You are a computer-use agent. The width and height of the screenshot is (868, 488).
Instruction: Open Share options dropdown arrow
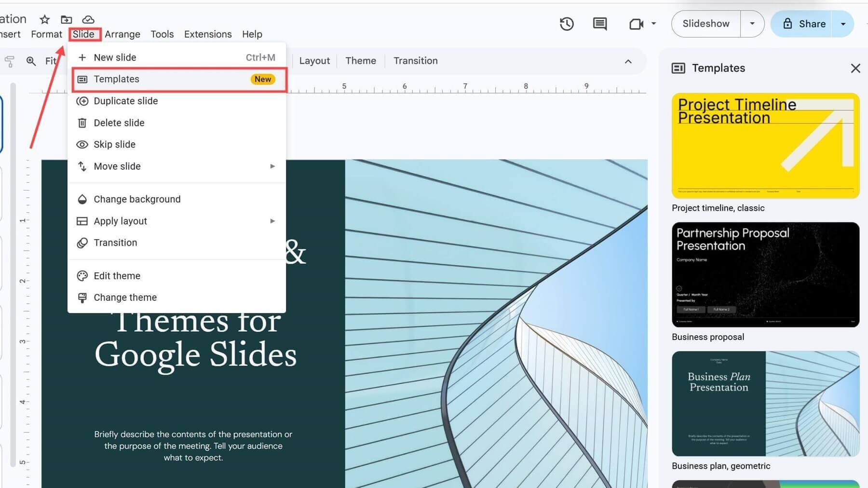click(843, 24)
